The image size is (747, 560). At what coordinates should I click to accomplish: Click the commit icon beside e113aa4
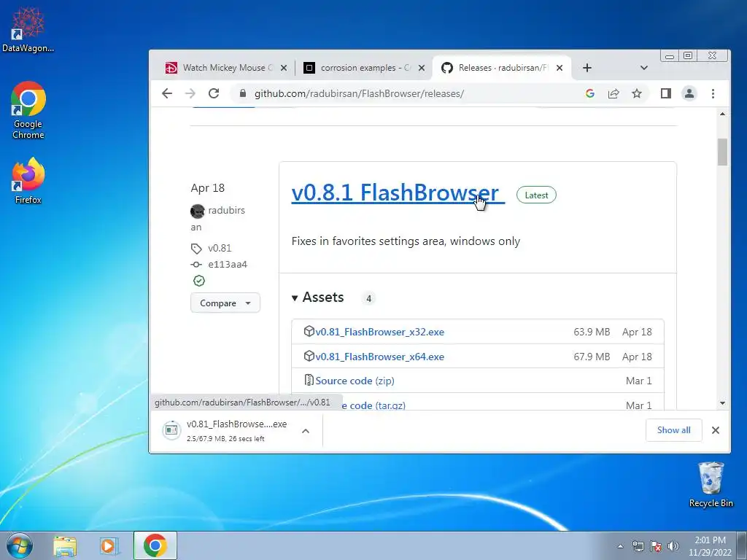pos(196,265)
